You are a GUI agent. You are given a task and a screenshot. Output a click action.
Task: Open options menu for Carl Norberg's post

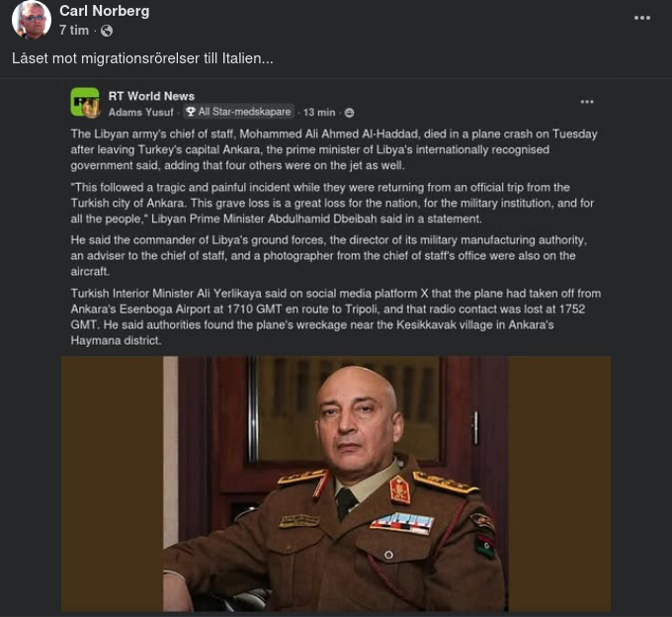642,19
